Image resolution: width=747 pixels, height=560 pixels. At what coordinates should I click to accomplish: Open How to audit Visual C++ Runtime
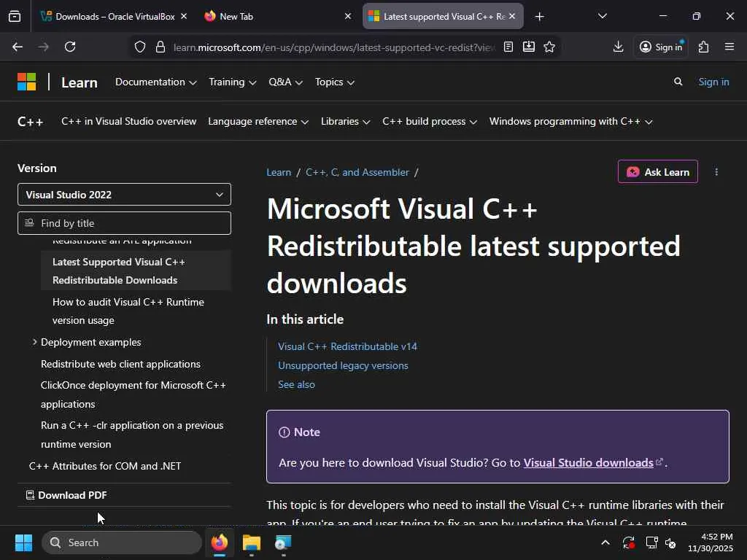coord(128,311)
